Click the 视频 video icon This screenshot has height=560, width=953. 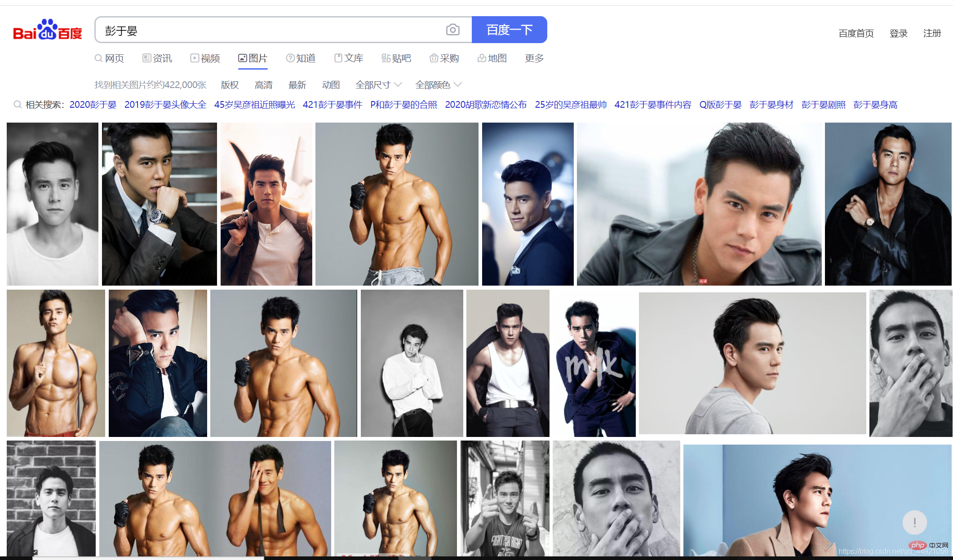pyautogui.click(x=195, y=58)
